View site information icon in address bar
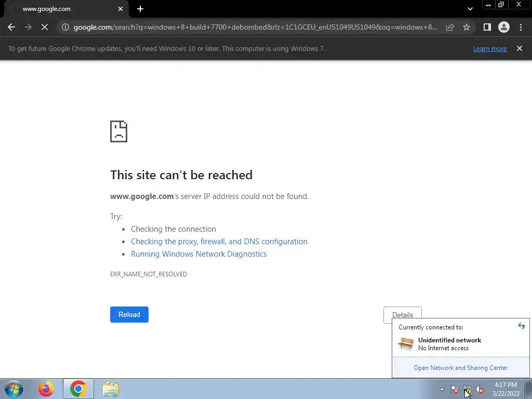The height and width of the screenshot is (399, 532). 65,27
